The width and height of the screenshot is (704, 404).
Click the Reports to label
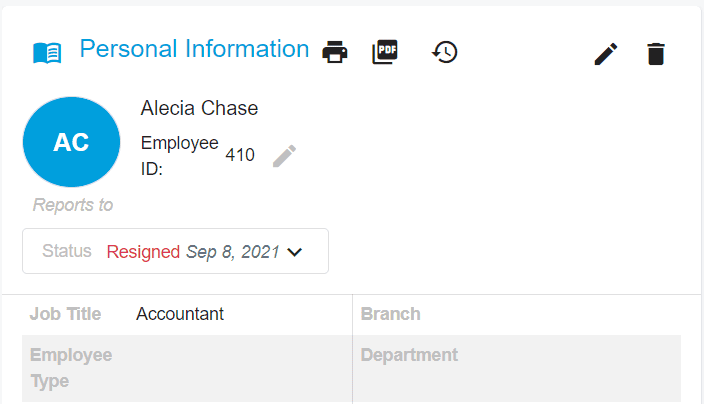pyautogui.click(x=73, y=205)
